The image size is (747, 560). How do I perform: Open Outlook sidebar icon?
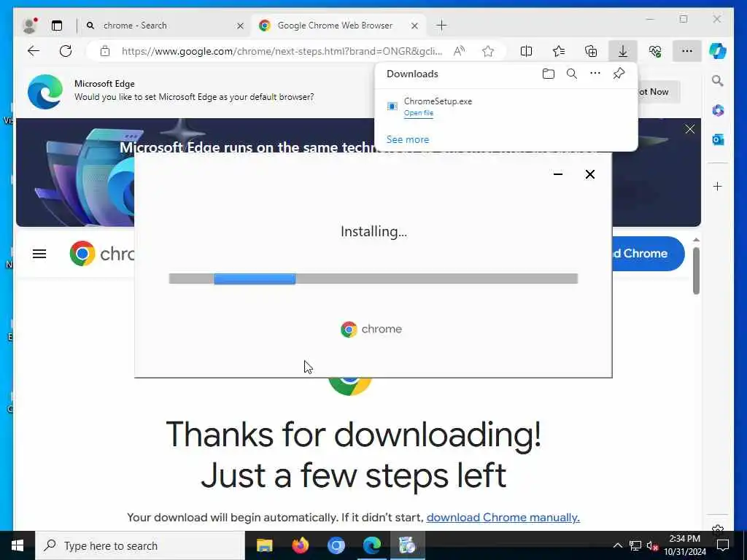pos(718,139)
